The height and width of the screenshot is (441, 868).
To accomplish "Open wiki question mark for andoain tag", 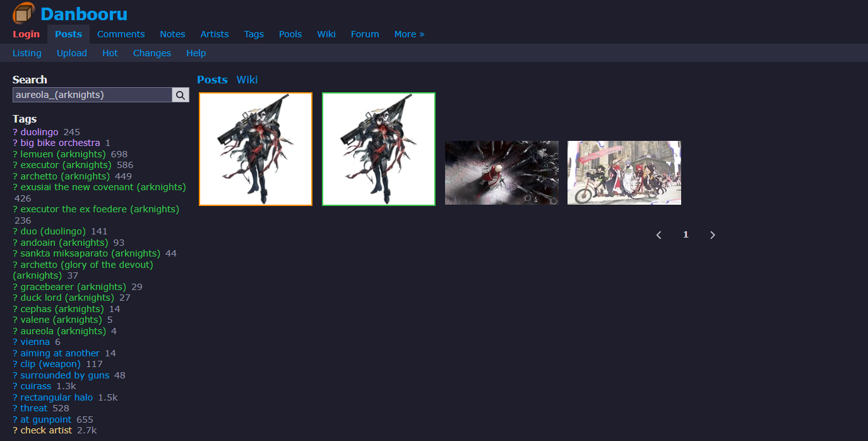I will tap(15, 243).
